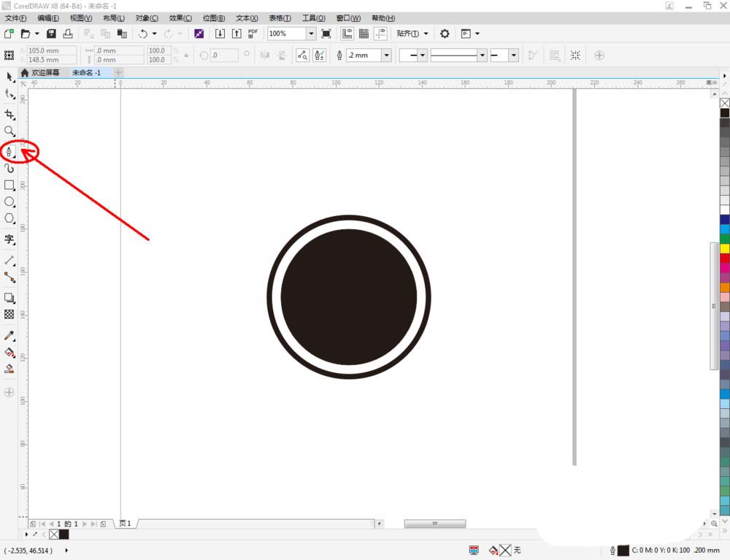Image resolution: width=730 pixels, height=560 pixels.
Task: Select the Pick tool arrow
Action: coord(9,77)
